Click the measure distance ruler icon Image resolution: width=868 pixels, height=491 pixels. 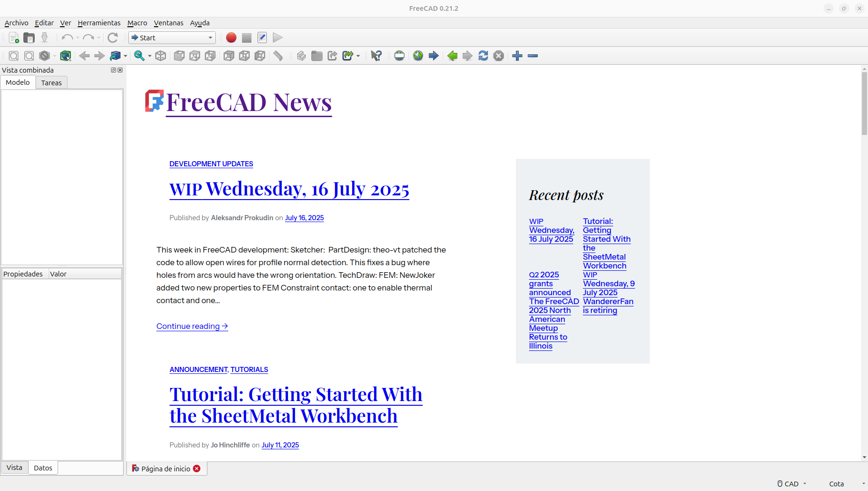(279, 56)
